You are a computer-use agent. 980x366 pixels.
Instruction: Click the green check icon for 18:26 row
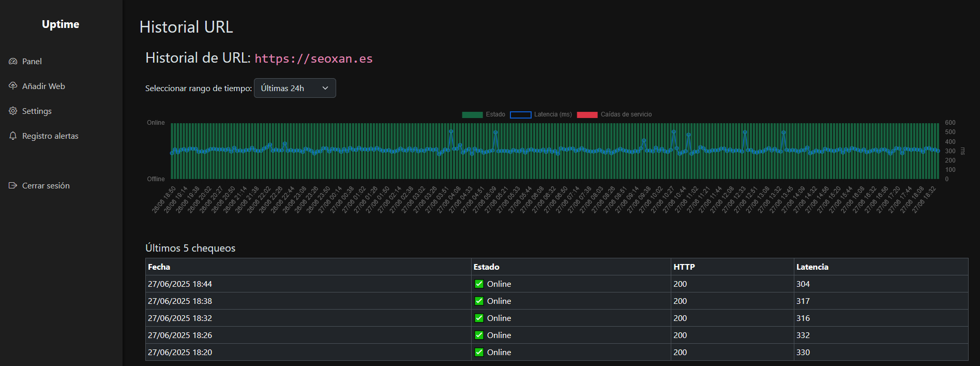tap(479, 335)
